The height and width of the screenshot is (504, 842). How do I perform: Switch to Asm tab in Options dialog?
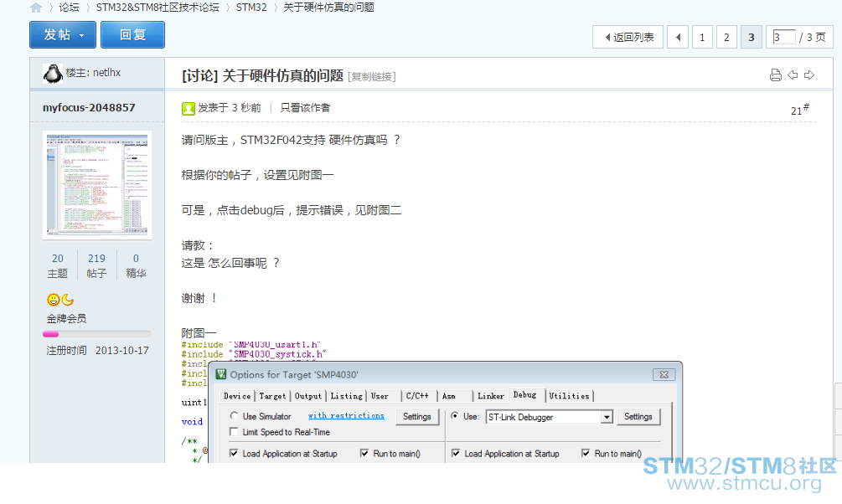[x=449, y=396]
